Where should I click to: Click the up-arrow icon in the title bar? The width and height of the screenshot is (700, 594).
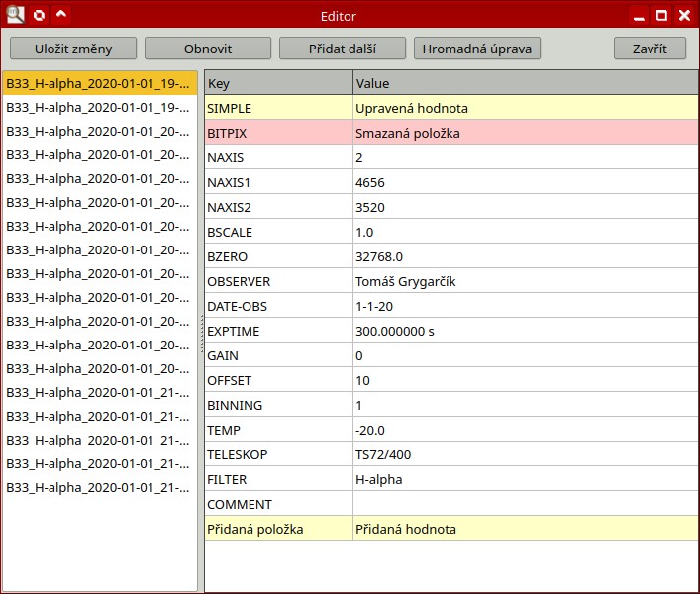(x=61, y=15)
